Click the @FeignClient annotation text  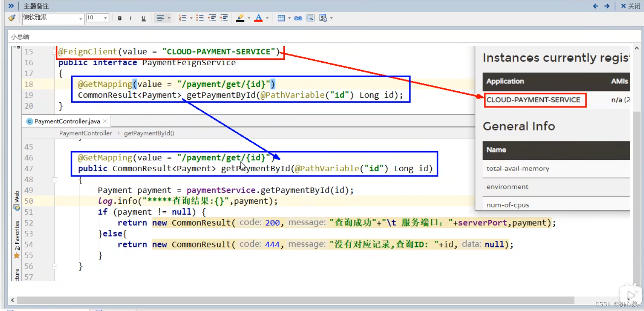click(88, 52)
